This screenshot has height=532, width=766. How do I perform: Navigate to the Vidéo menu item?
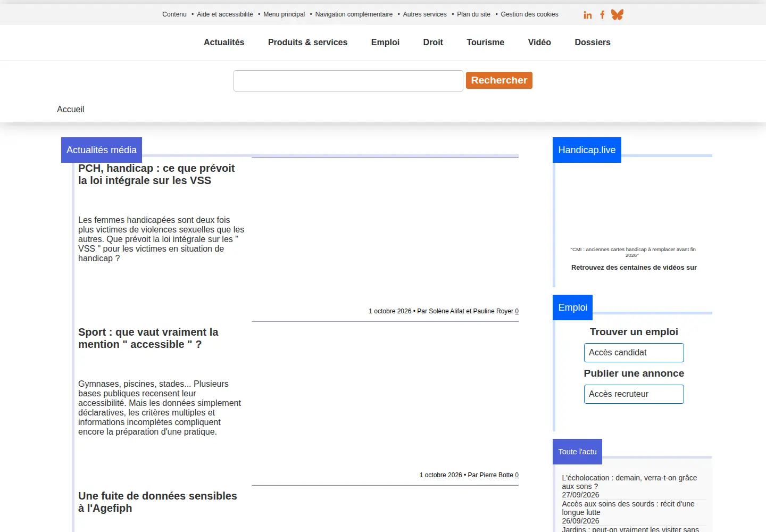click(x=539, y=43)
